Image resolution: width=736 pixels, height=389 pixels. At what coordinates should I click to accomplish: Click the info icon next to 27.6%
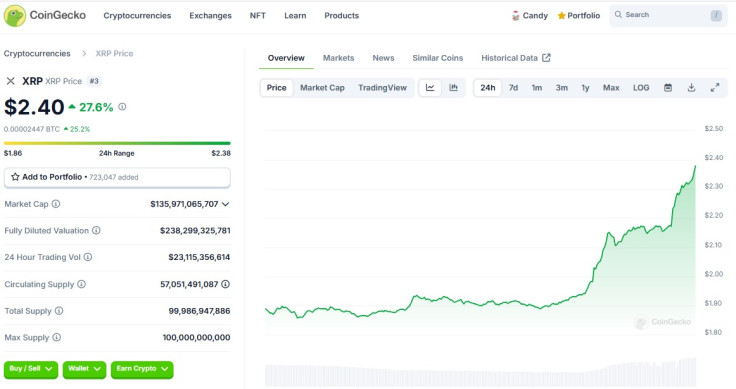[x=122, y=107]
